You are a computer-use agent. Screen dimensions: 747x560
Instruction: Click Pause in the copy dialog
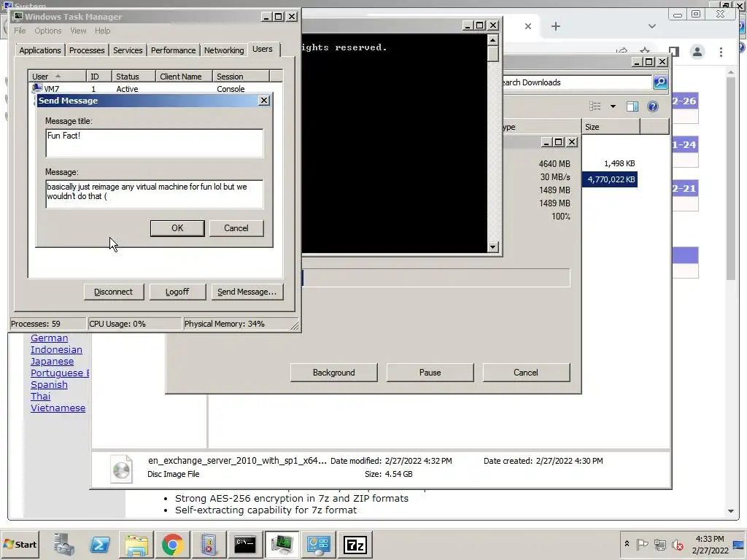point(430,373)
